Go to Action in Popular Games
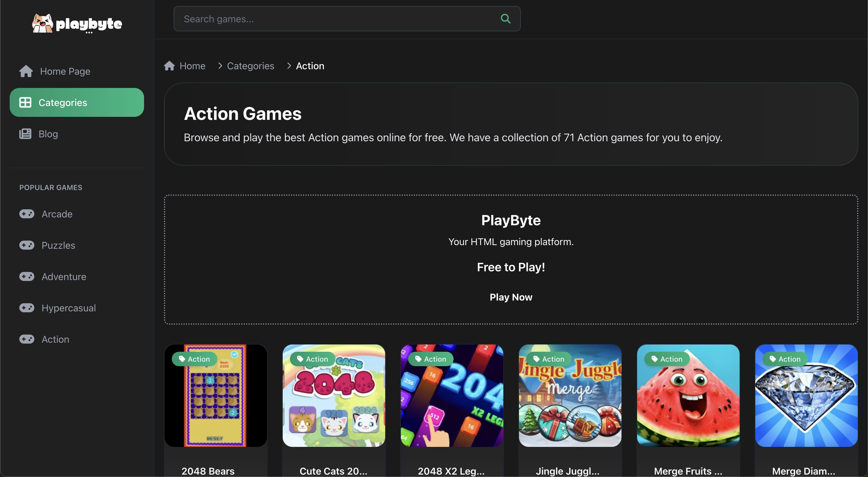Screen dimensions: 868x477 point(77,339)
